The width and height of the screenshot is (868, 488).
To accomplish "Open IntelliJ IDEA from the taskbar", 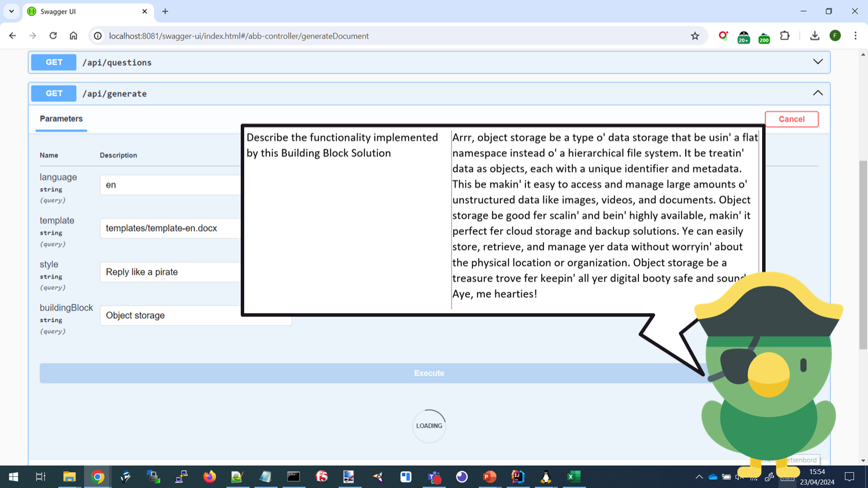I will tap(517, 476).
